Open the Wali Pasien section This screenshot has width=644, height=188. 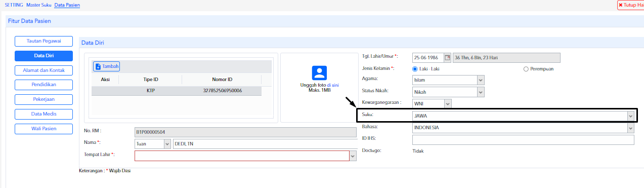44,129
